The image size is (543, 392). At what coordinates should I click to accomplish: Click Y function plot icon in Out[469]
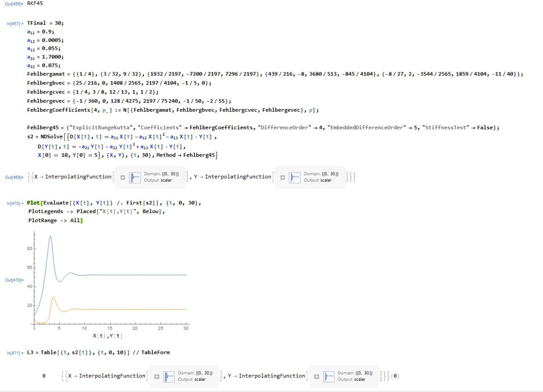295,178
